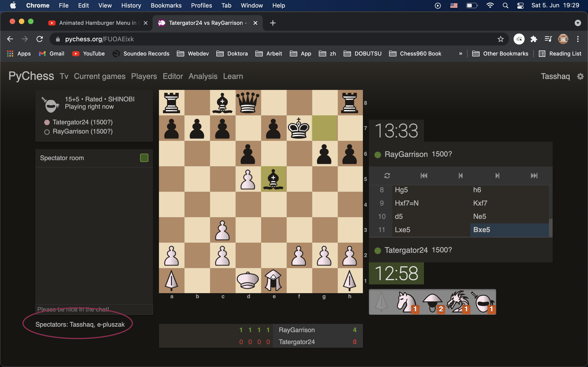Viewport: 588px width, 367px height.
Task: Flip the board with rotate icon
Action: pos(387,175)
